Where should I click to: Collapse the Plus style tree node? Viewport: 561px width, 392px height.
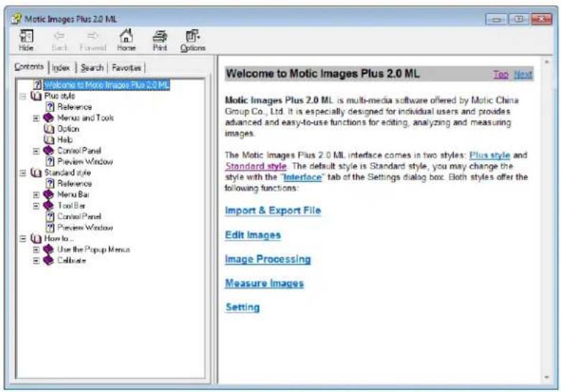pyautogui.click(x=23, y=96)
